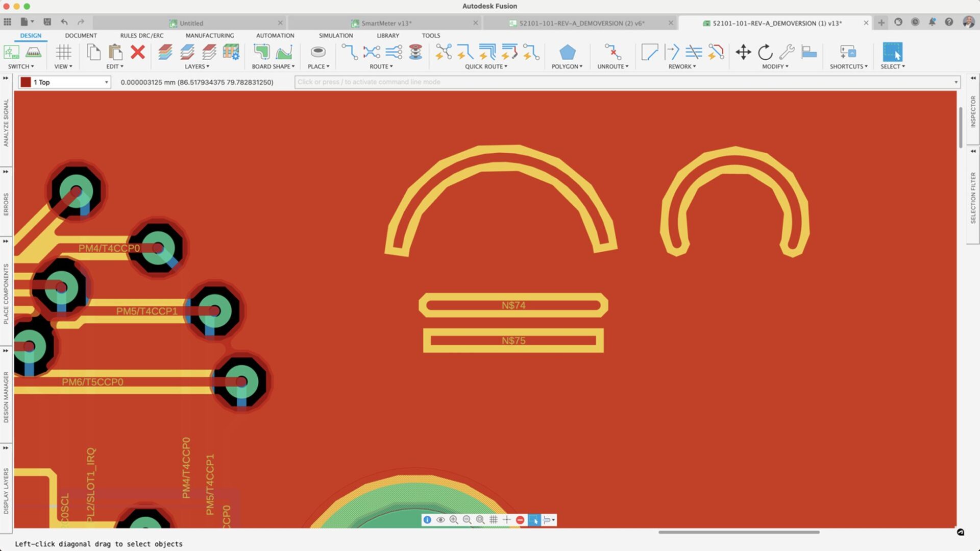Click Zoom Out magnifier in canvas toolbar
This screenshot has height=551, width=980.
pyautogui.click(x=467, y=520)
